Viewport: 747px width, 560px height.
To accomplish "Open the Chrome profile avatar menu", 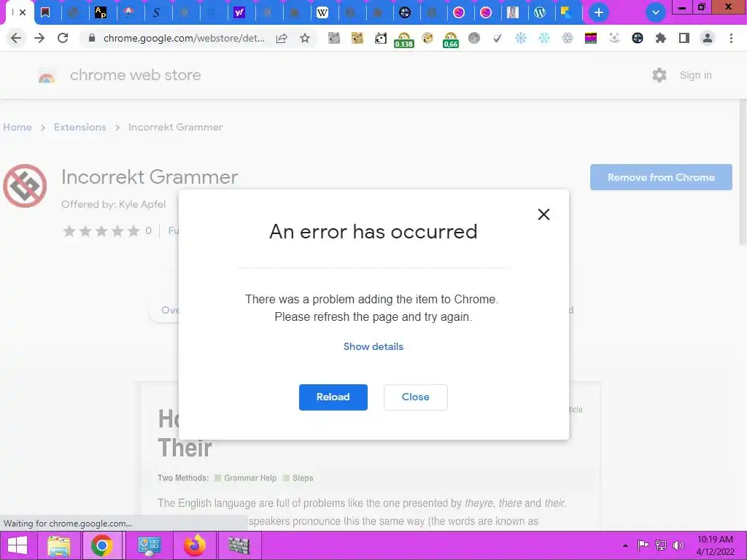I will pos(708,38).
